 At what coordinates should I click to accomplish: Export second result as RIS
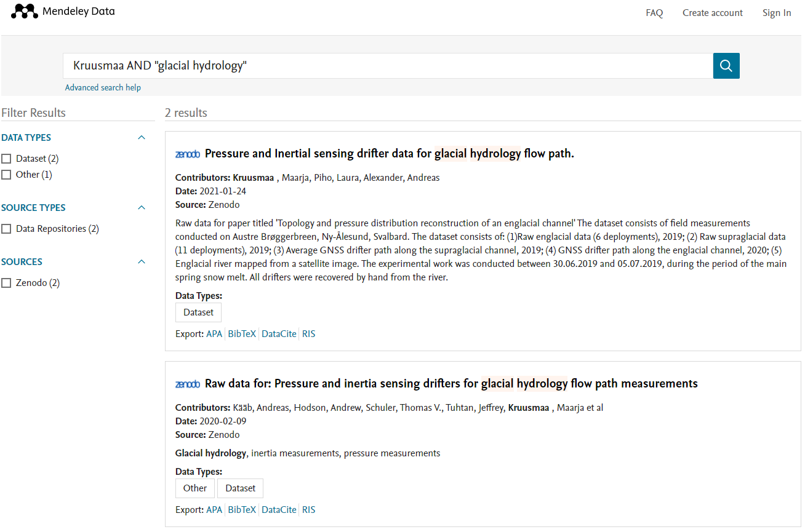(308, 510)
